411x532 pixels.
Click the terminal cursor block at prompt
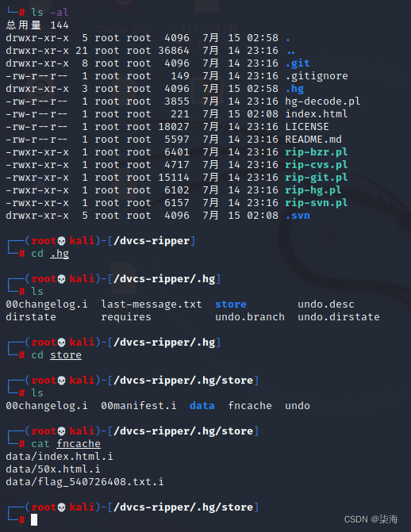click(x=34, y=520)
